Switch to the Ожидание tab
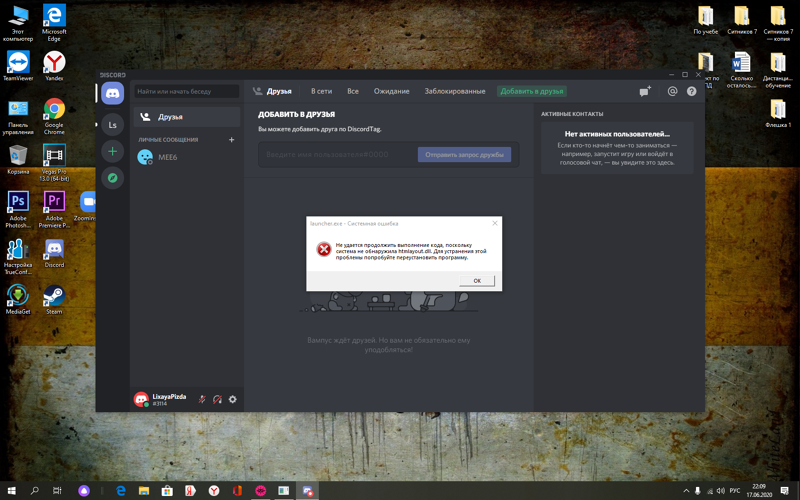 click(391, 91)
